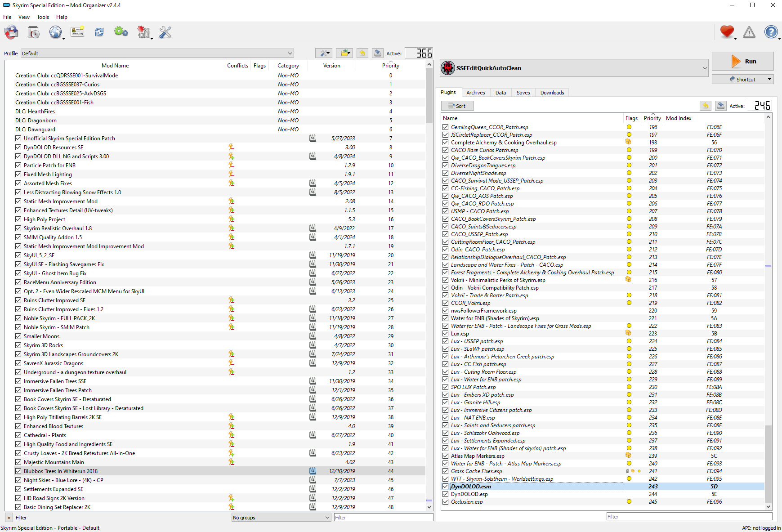The height and width of the screenshot is (532, 782).
Task: Open the executables gears icon
Action: coord(121,32)
